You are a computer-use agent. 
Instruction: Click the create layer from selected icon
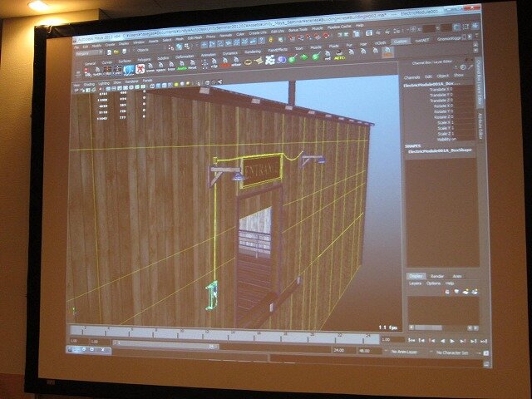[x=475, y=292]
